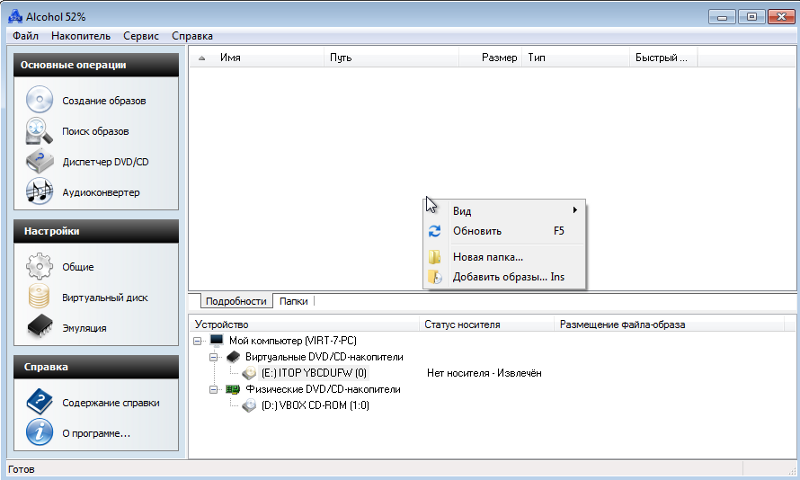Click the Основные операции panel header

[x=96, y=65]
